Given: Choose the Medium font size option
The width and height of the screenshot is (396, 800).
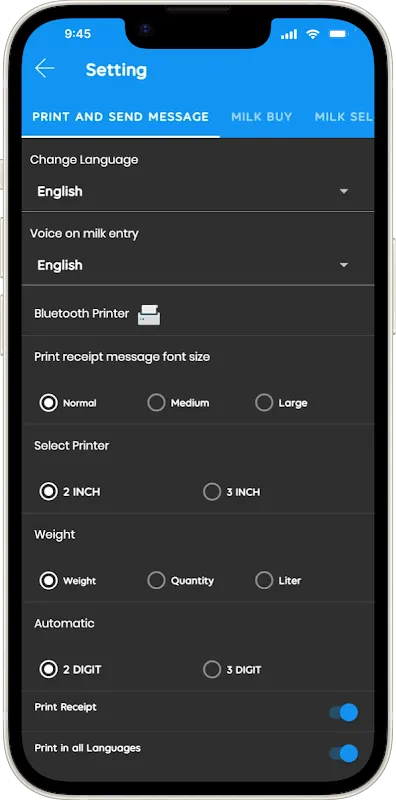Looking at the screenshot, I should [x=179, y=403].
